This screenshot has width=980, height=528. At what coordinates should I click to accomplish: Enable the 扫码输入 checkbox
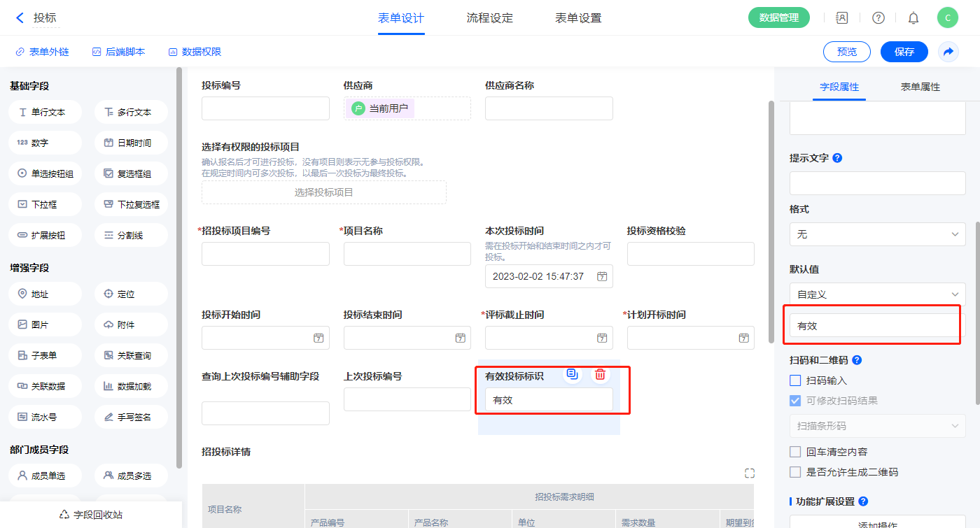tap(795, 380)
